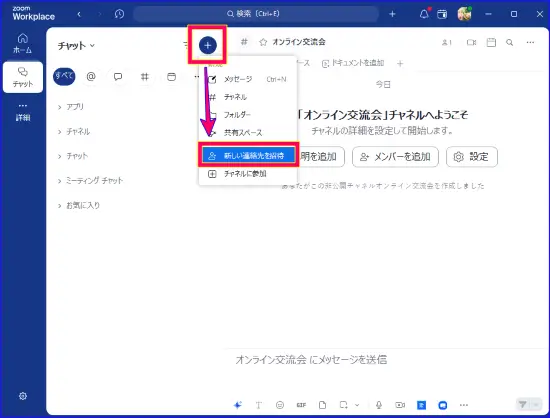
Task: Choose フォルダー from the new menu
Action: (x=248, y=115)
